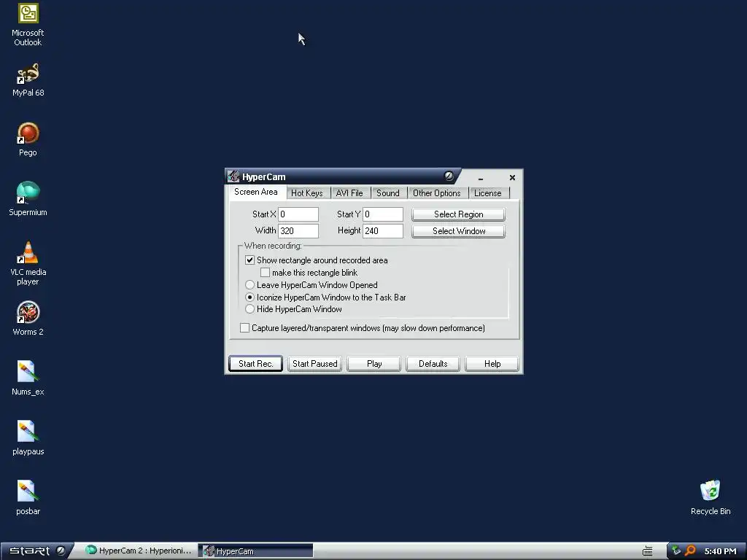Minimize the HyperCam window

[481, 178]
